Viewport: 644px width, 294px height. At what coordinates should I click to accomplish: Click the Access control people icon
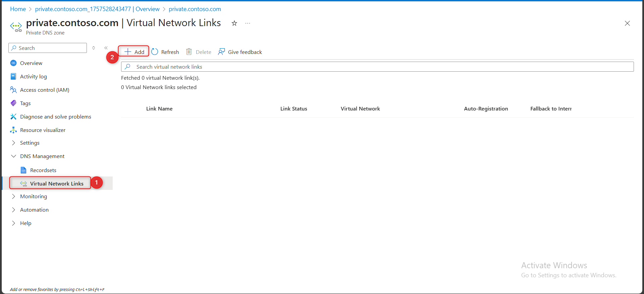13,90
